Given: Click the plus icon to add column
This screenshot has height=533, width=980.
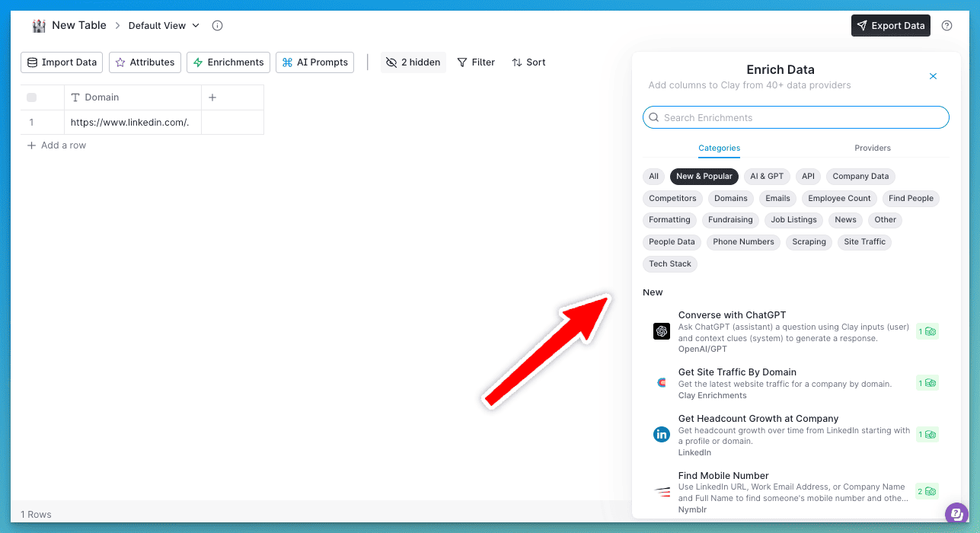Looking at the screenshot, I should click(212, 97).
